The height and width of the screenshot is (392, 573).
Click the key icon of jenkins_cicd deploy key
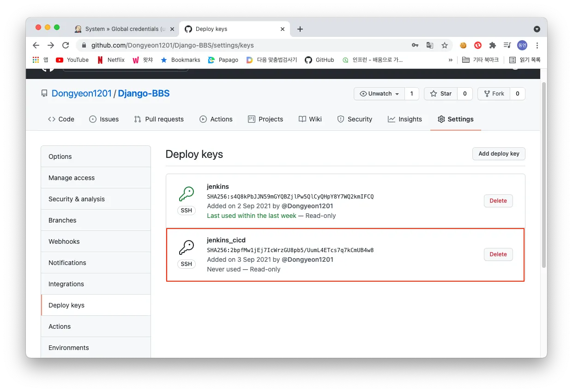click(187, 247)
